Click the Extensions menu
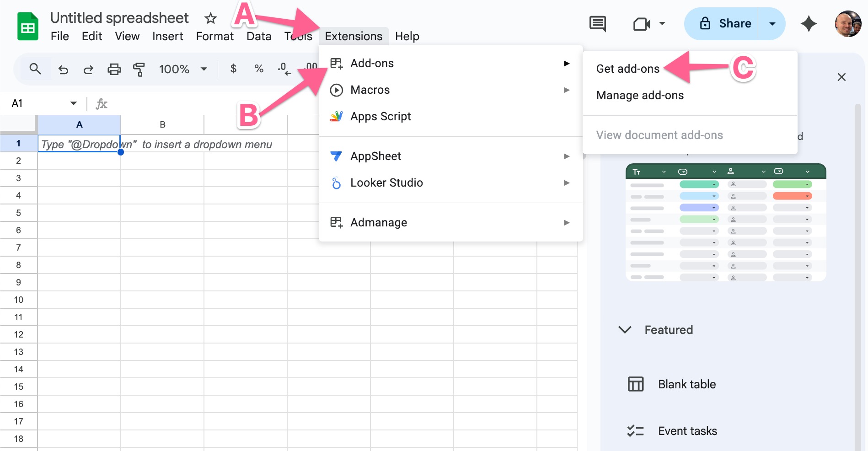 [x=354, y=36]
